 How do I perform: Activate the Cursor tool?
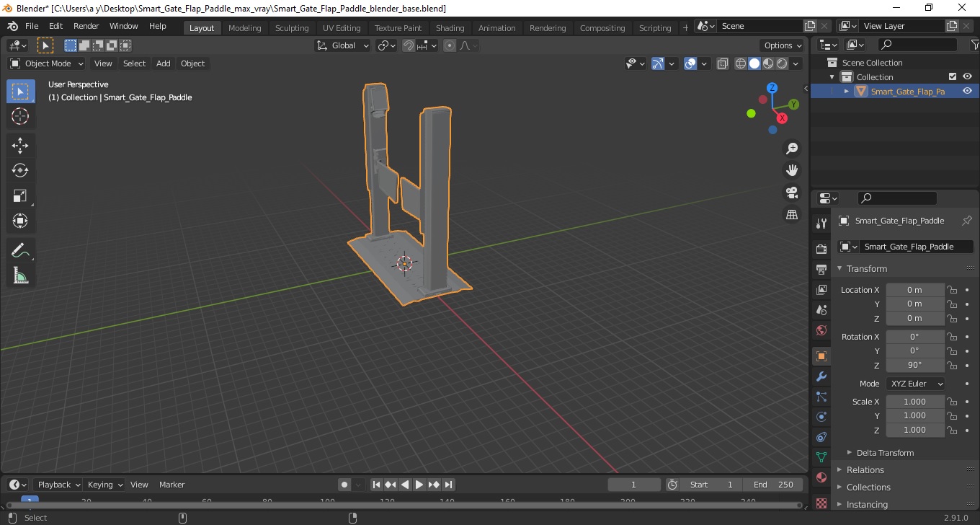20,116
